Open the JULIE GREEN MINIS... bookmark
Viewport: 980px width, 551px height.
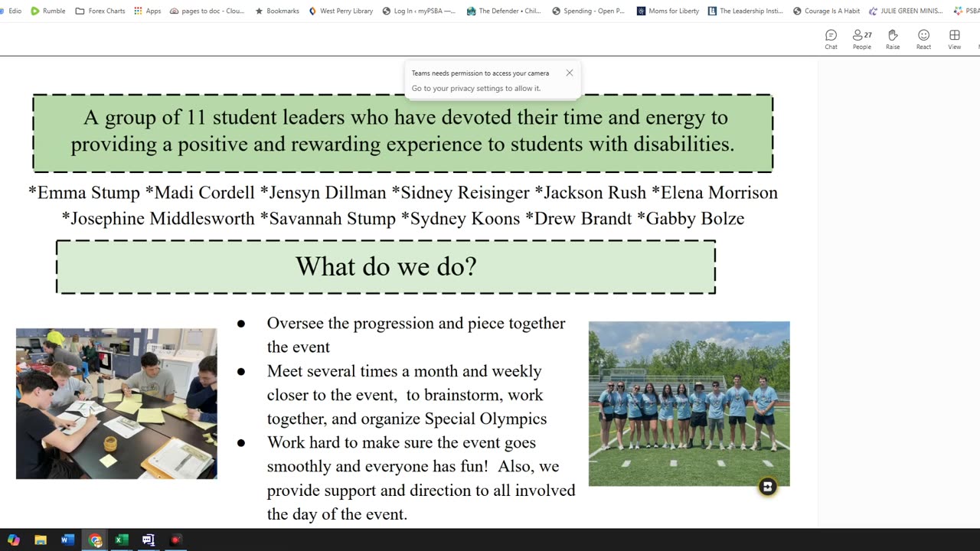[x=906, y=11]
